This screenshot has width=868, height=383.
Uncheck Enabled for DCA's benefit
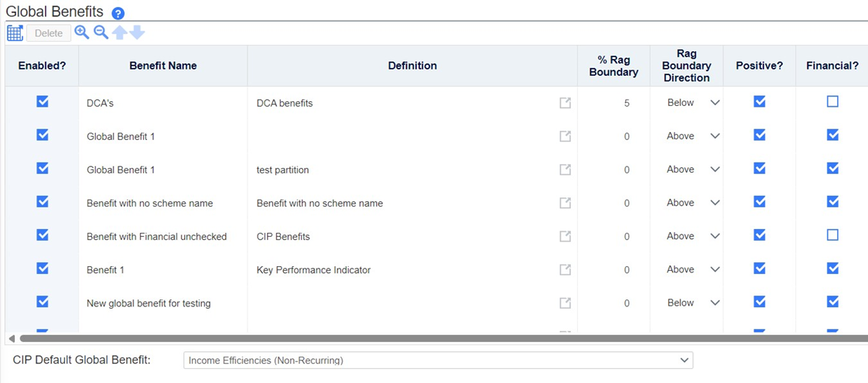pos(42,101)
